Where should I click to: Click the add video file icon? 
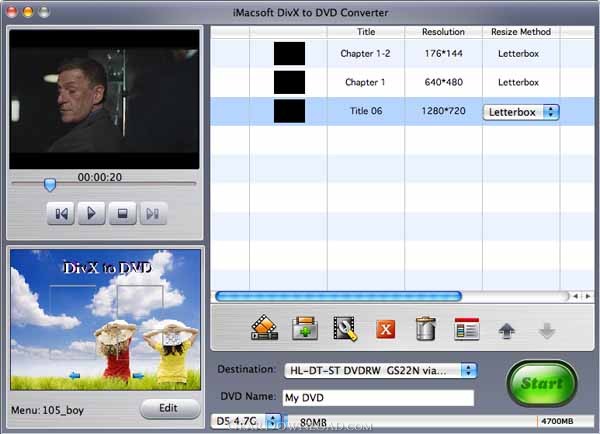click(x=264, y=328)
